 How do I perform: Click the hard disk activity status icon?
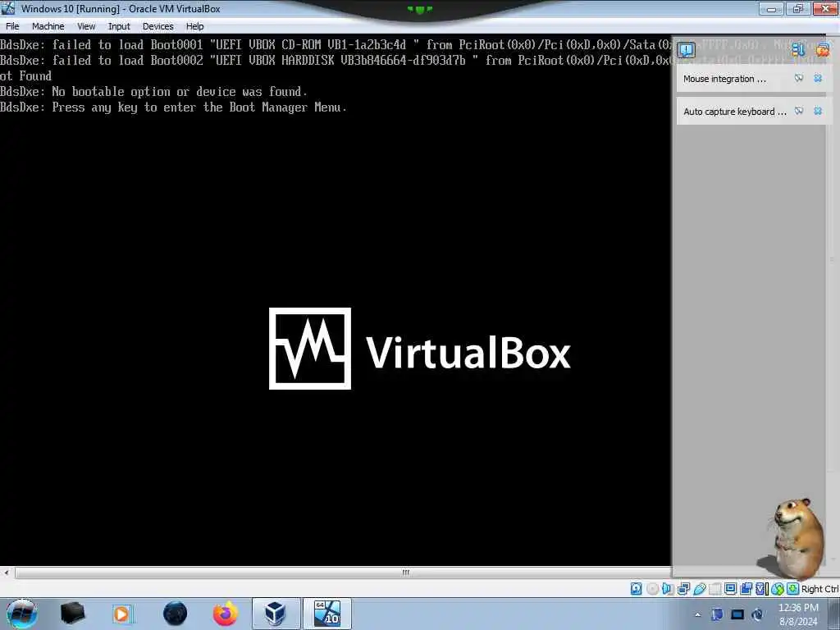[x=636, y=589]
